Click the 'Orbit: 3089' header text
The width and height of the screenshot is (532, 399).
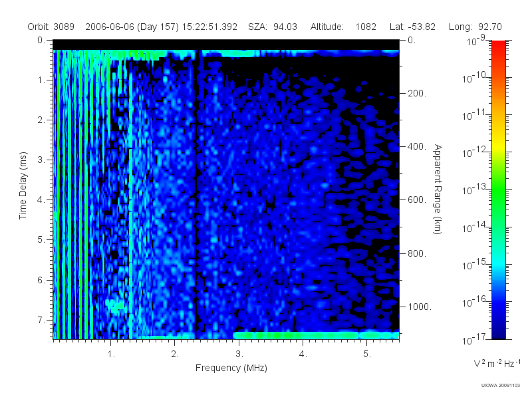51,27
